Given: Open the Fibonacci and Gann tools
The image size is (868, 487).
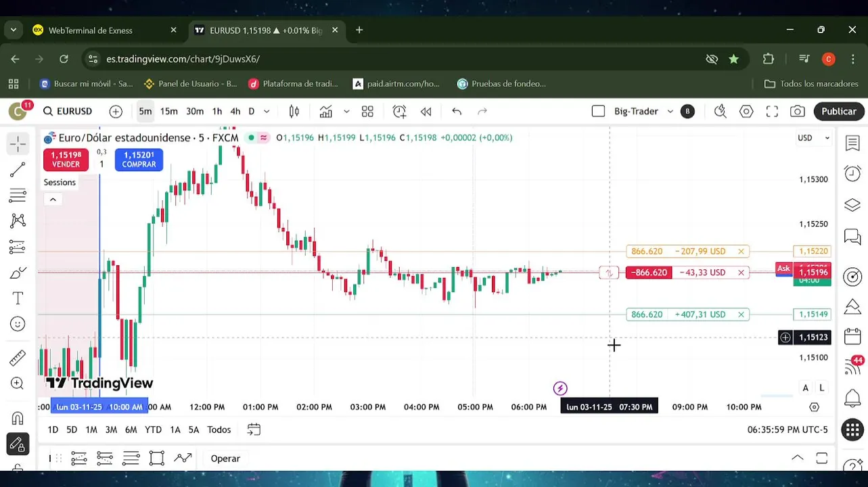Looking at the screenshot, I should point(18,195).
